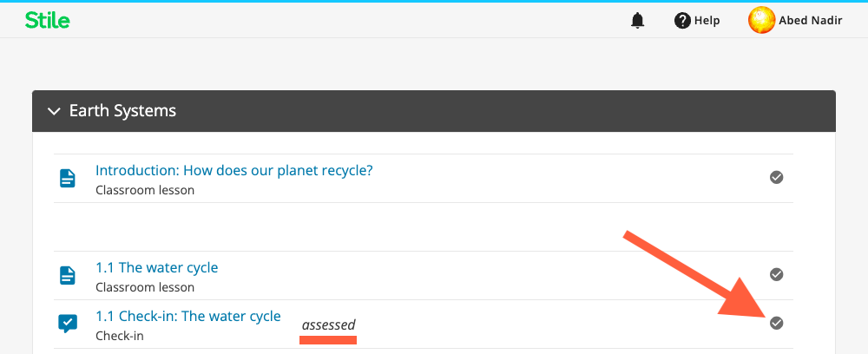Click the Stile logo
Screen dimensions: 868x354
(x=47, y=21)
